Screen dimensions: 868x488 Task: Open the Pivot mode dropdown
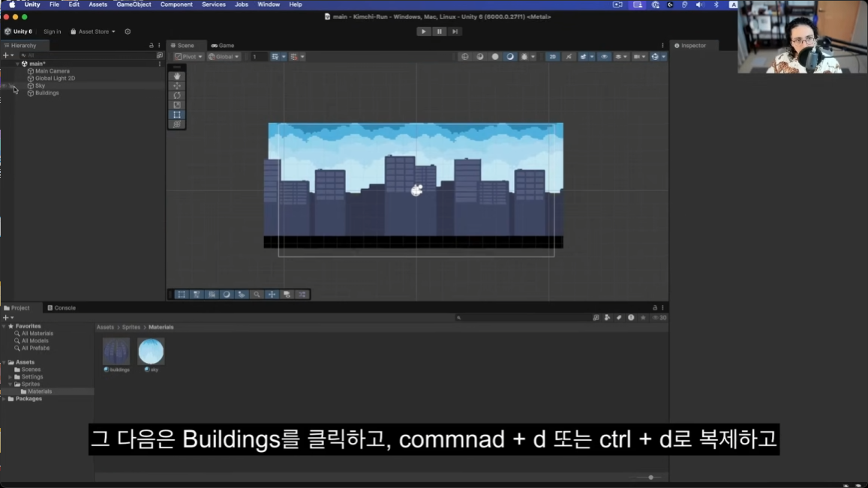(189, 56)
